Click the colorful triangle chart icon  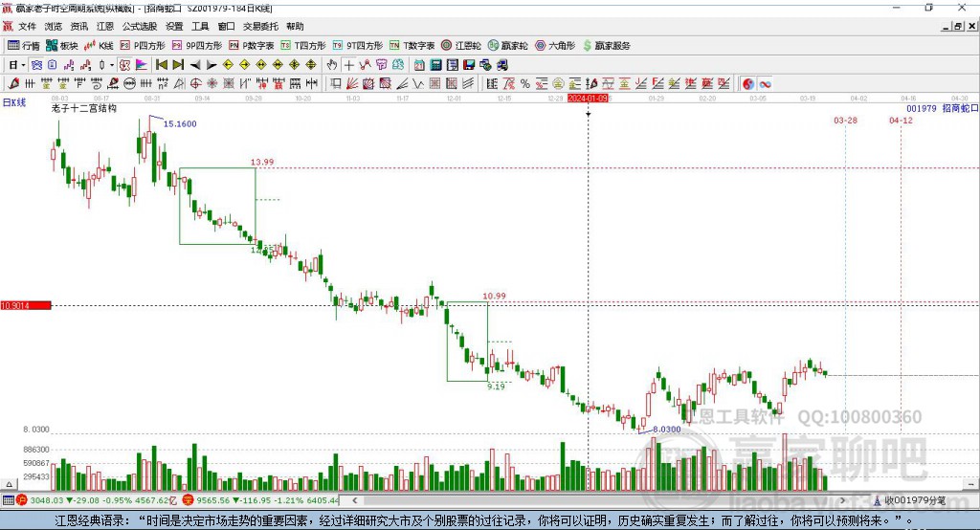(x=142, y=65)
